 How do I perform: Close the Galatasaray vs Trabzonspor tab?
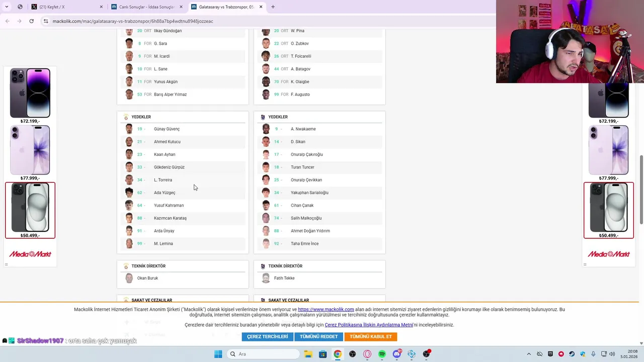coord(261,7)
